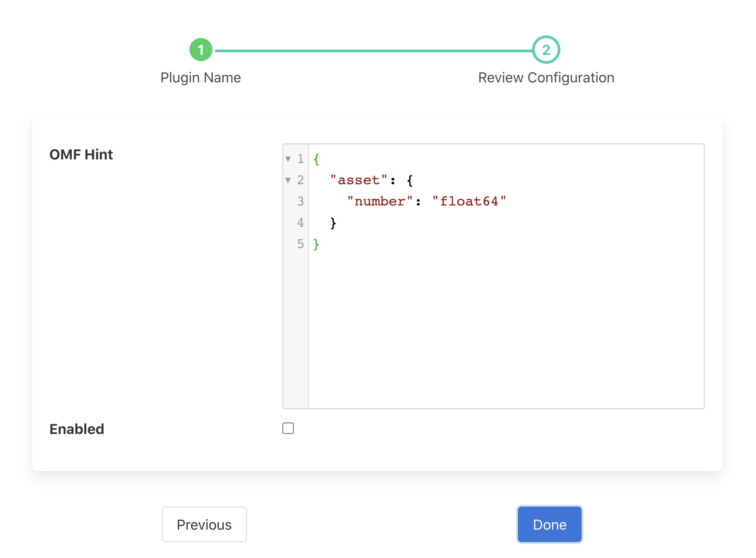This screenshot has width=756, height=558.
Task: Go back with the Previous button
Action: (204, 524)
